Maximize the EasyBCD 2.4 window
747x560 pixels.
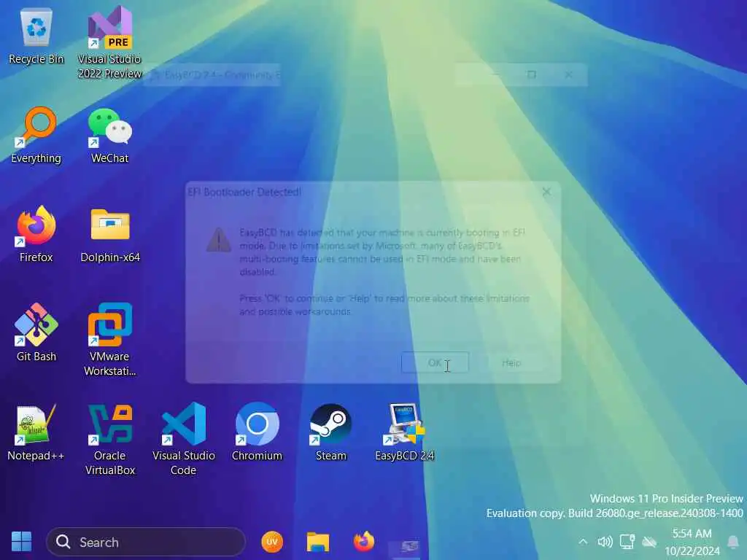[x=532, y=75]
